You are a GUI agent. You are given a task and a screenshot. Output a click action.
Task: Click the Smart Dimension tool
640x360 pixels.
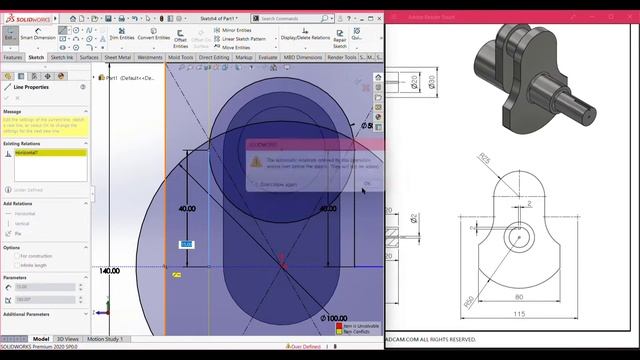pos(38,34)
